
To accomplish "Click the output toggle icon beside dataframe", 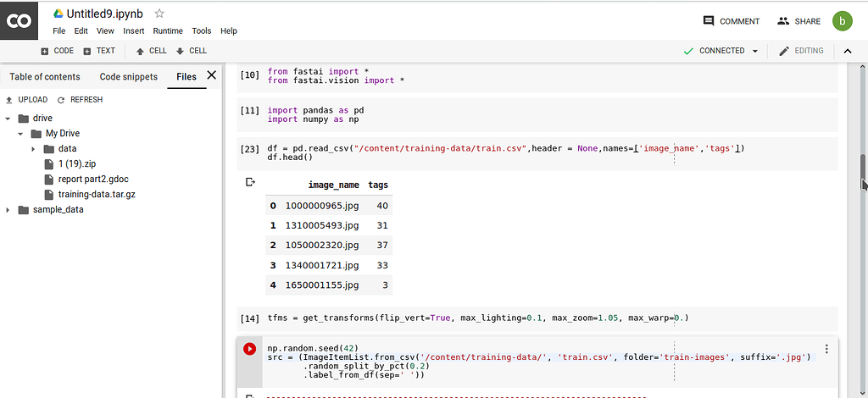I will [x=250, y=182].
